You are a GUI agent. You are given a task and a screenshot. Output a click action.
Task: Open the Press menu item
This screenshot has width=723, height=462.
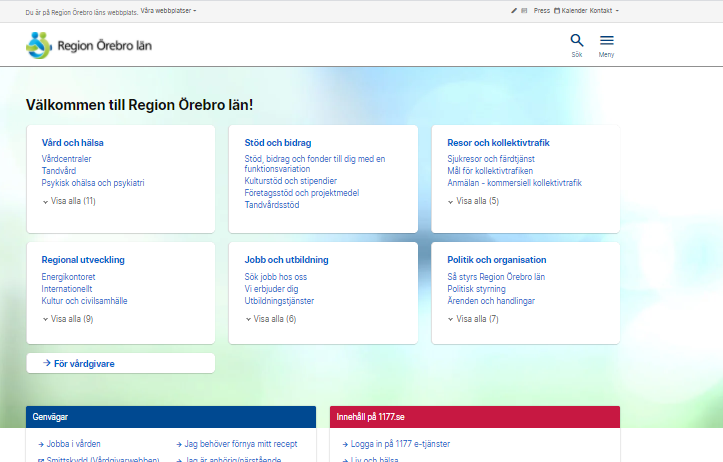coord(542,10)
